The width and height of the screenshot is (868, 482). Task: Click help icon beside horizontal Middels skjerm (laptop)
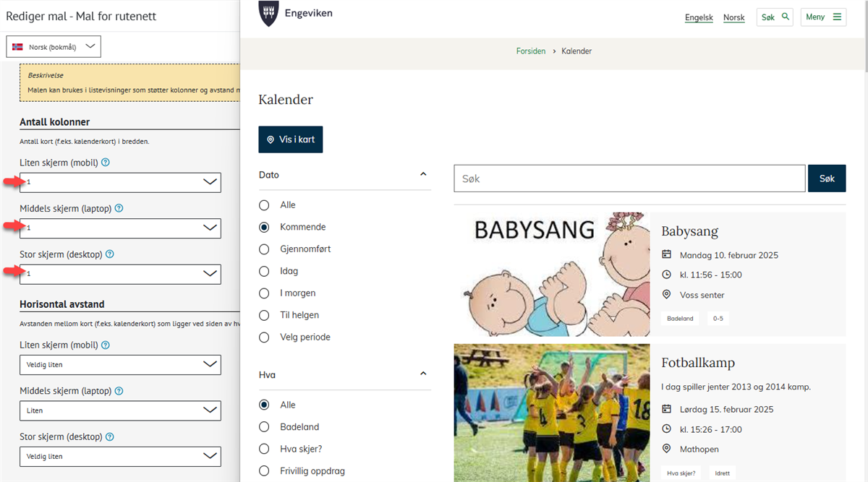coord(119,391)
